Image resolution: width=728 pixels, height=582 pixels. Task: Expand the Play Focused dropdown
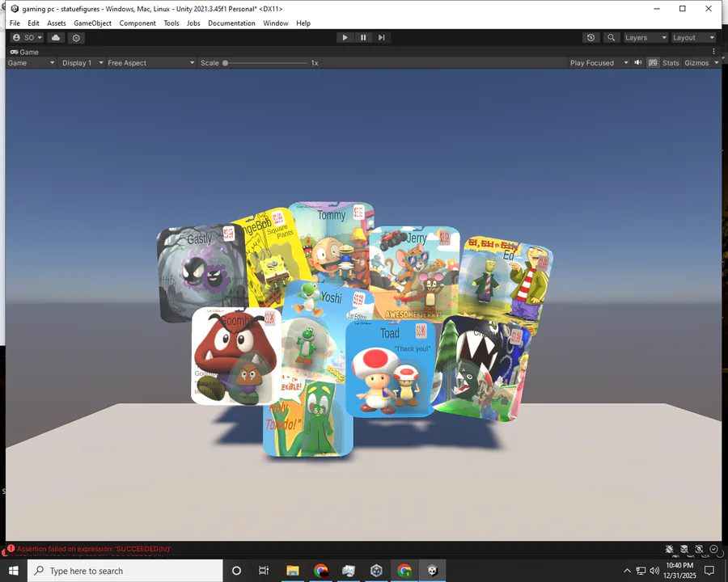(x=599, y=63)
